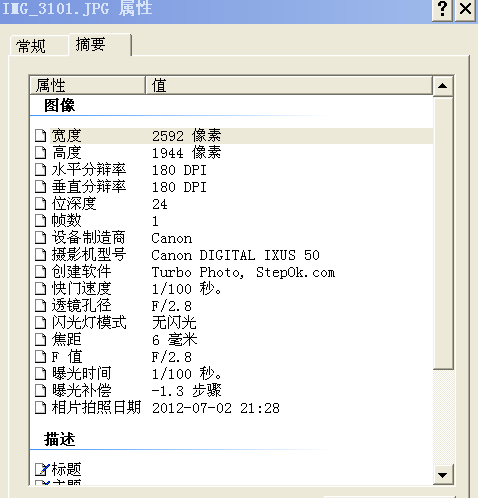Click the icon beside 位深度

(x=41, y=204)
